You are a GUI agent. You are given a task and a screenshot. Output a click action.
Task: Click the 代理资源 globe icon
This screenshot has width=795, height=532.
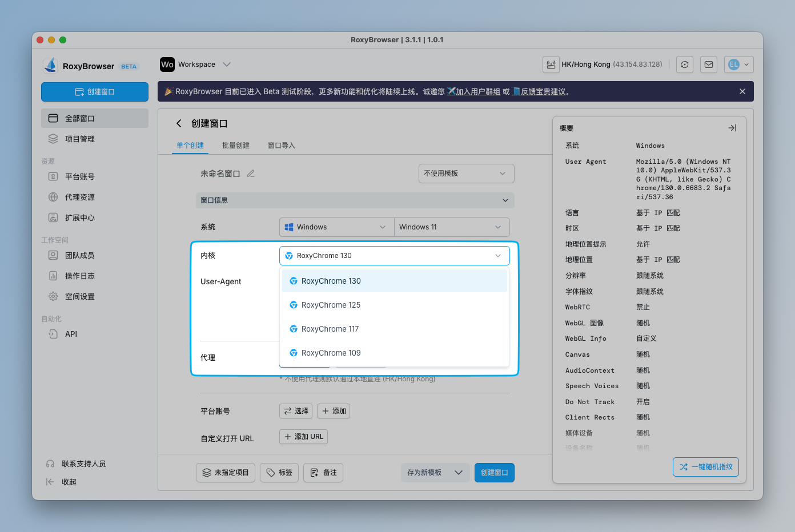click(x=53, y=197)
